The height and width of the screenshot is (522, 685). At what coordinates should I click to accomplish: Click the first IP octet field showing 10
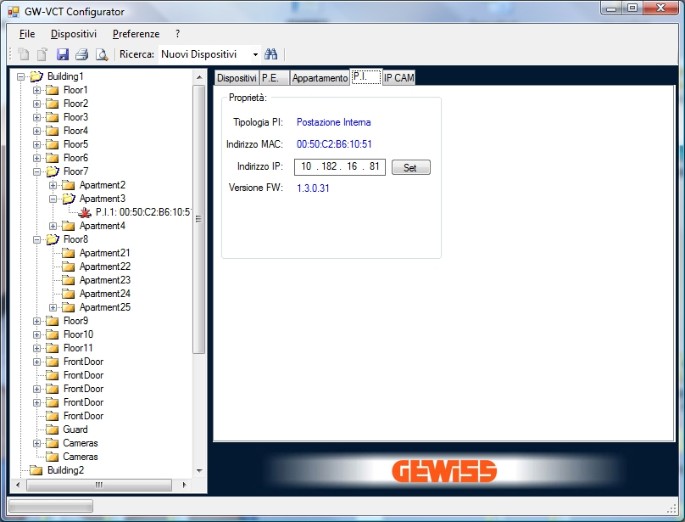[306, 166]
